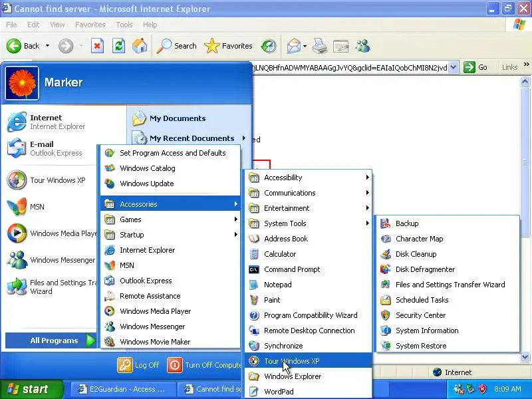
Task: Open System Restore
Action: (448, 345)
